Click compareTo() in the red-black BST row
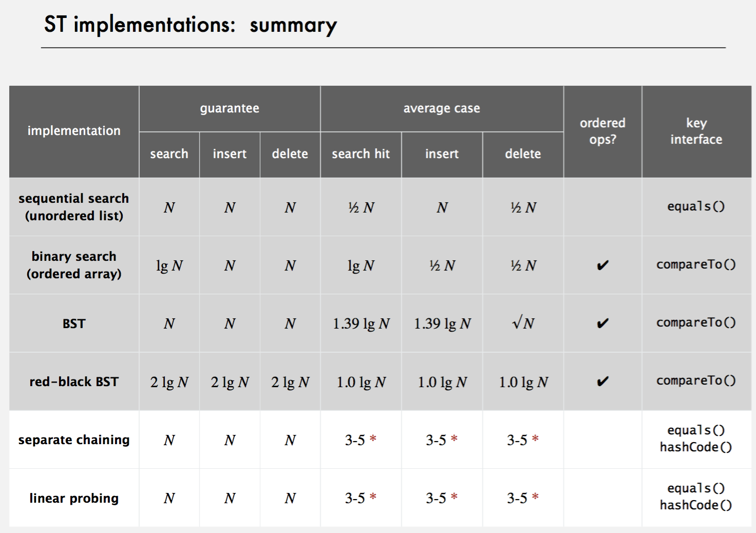756x533 pixels. (696, 380)
